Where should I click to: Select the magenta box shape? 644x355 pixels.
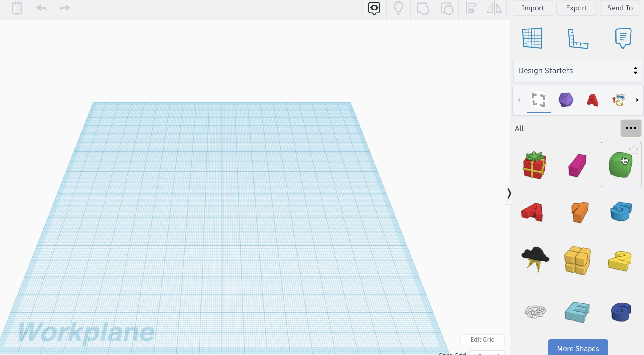(577, 165)
